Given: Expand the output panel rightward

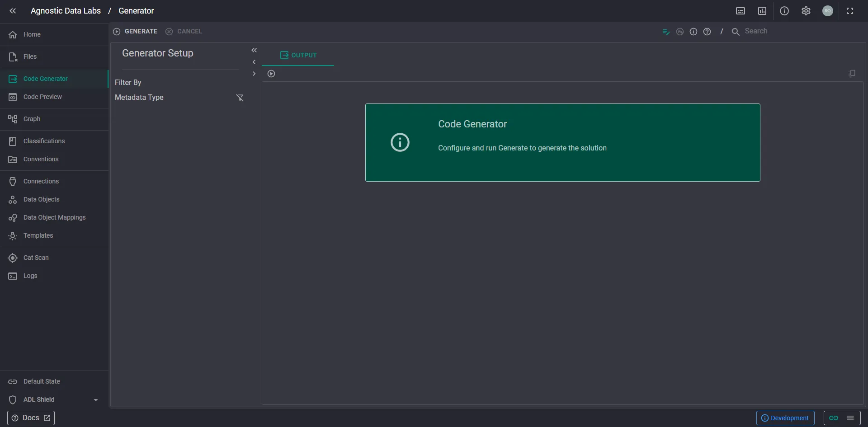Looking at the screenshot, I should pyautogui.click(x=254, y=74).
